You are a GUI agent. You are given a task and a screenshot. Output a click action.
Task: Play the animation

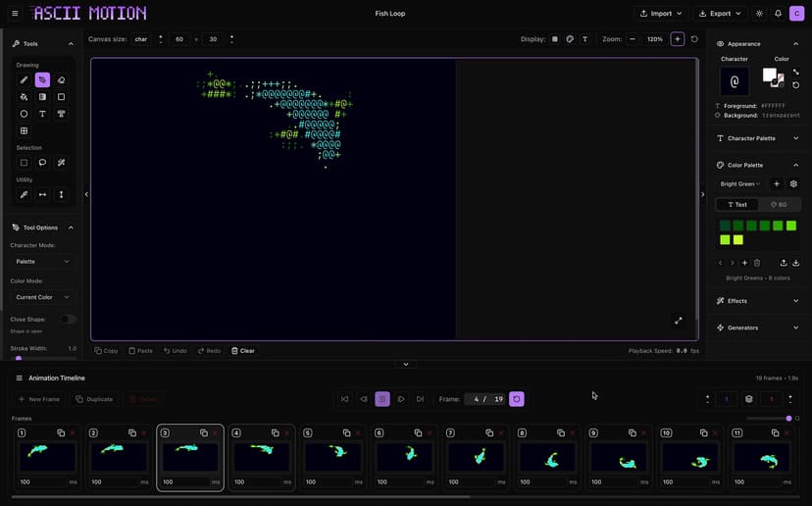(401, 399)
